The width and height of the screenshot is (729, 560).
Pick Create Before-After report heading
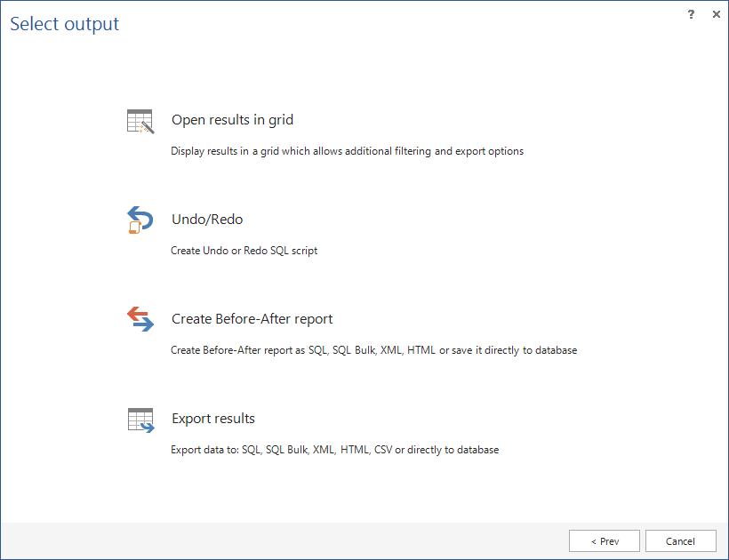252,319
